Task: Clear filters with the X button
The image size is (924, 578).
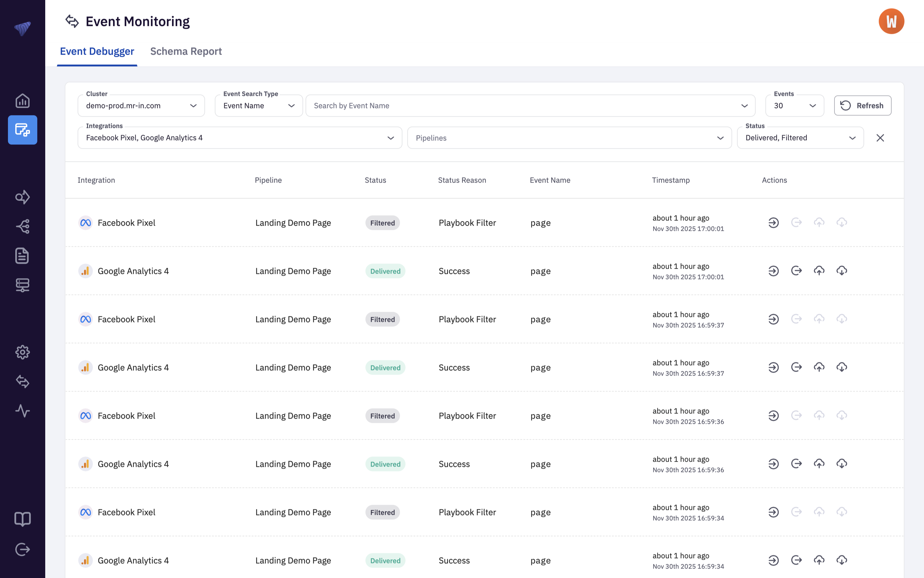Action: [880, 138]
